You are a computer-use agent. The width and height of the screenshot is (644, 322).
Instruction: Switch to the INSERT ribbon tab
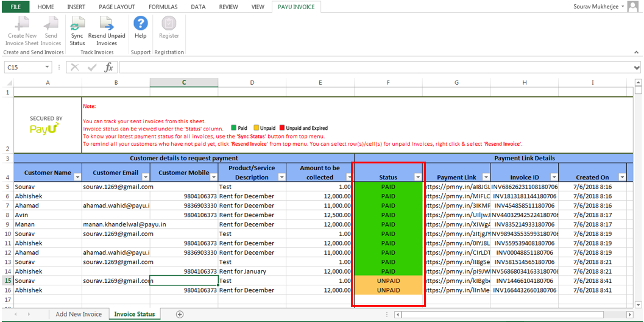click(x=76, y=7)
